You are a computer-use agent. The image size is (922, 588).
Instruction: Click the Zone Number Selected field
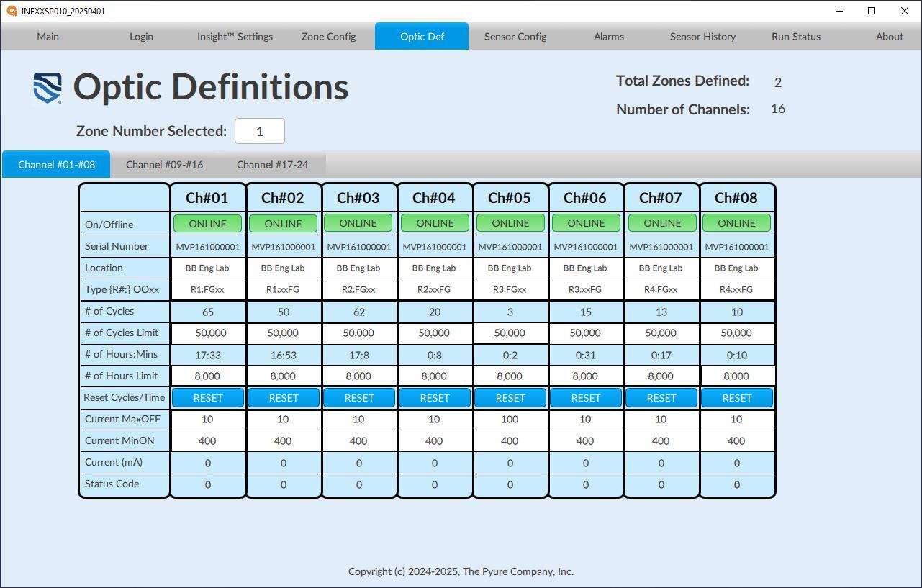(260, 131)
